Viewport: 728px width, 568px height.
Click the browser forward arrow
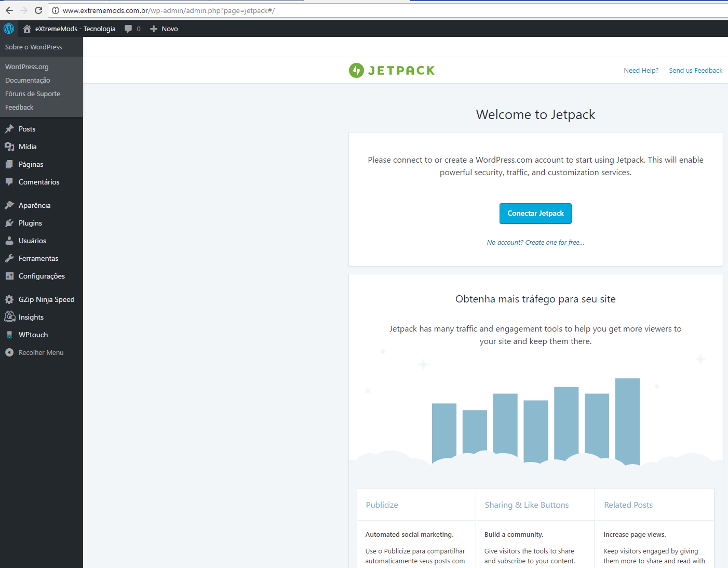pos(24,10)
